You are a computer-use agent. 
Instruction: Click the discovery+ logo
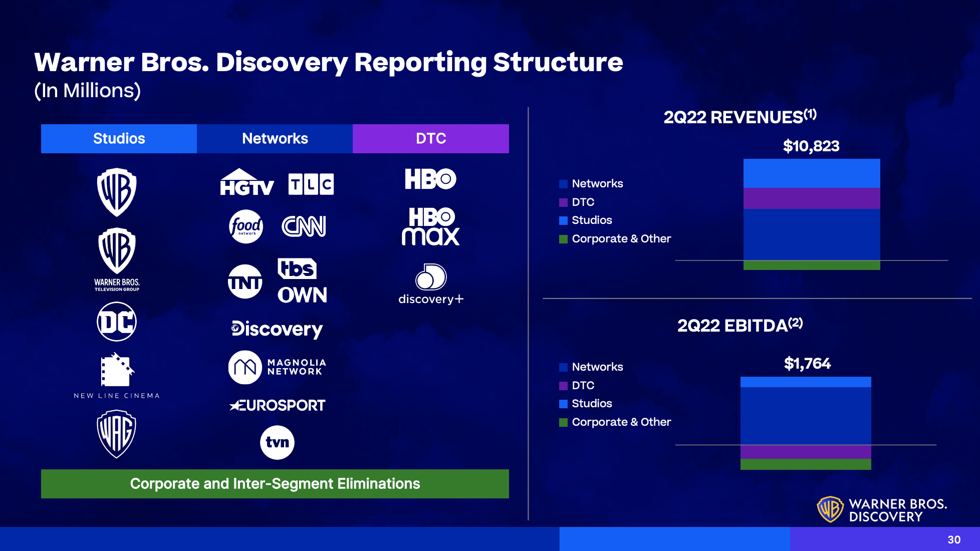(431, 285)
